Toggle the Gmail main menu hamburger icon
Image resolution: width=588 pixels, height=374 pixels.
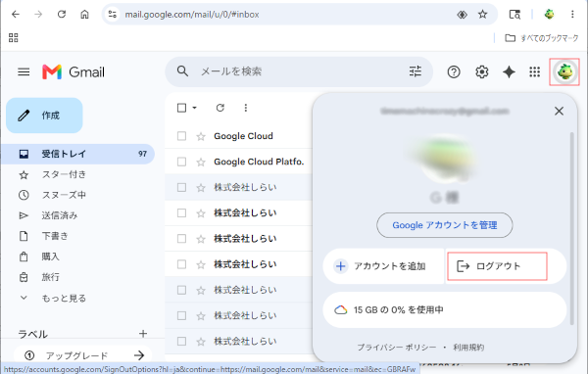[x=24, y=71]
